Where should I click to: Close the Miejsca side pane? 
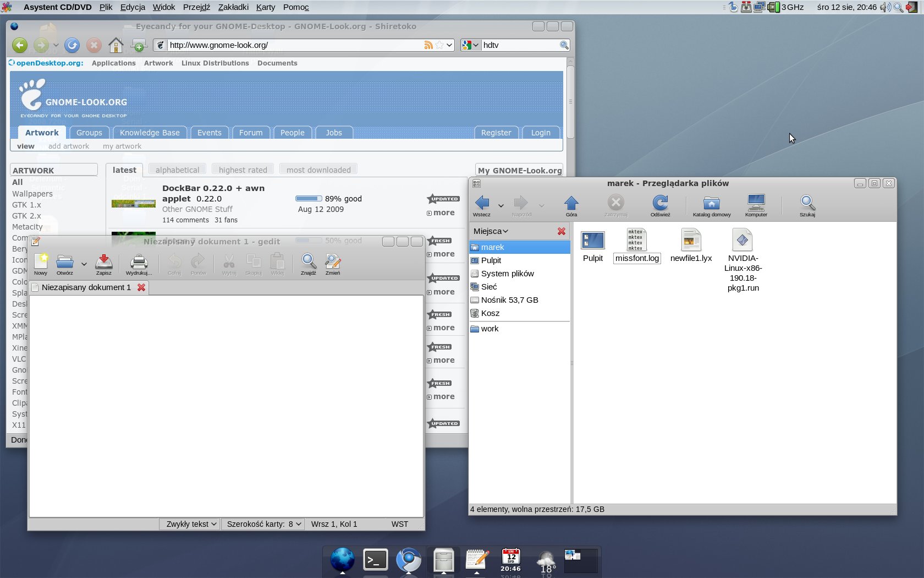tap(562, 231)
